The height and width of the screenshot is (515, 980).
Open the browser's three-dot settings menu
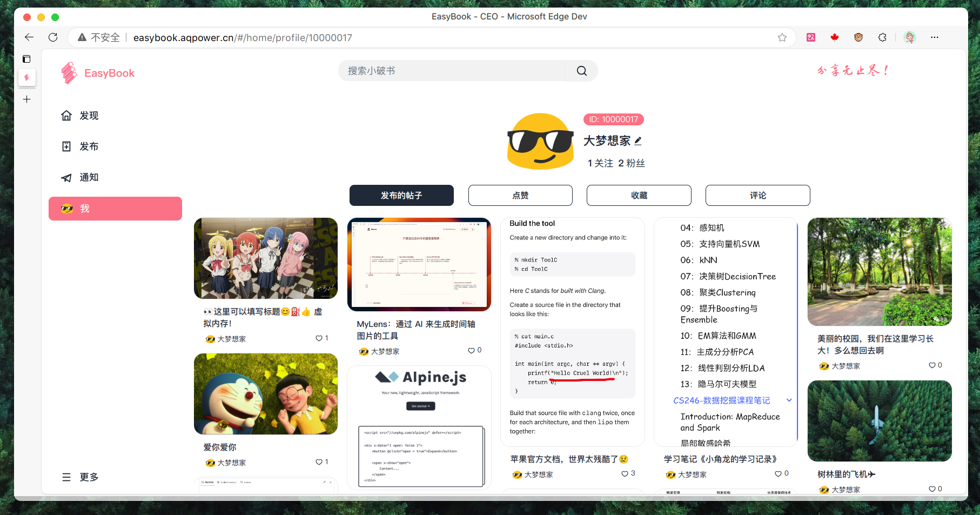[x=934, y=37]
